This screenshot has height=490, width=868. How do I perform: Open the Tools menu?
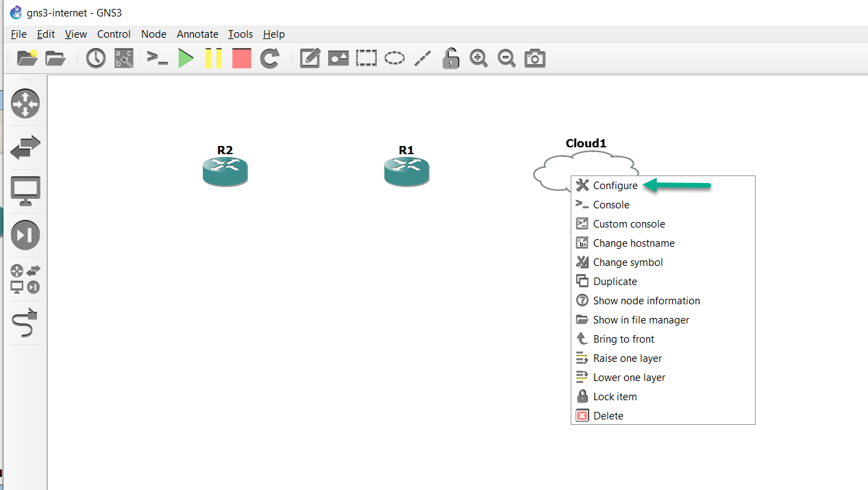click(240, 34)
